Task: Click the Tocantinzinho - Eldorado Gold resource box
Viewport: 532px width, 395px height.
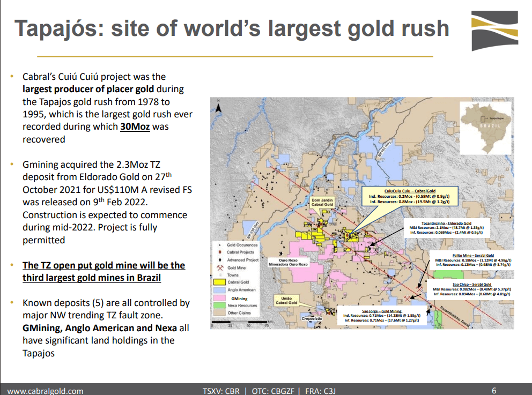Action: click(x=446, y=228)
